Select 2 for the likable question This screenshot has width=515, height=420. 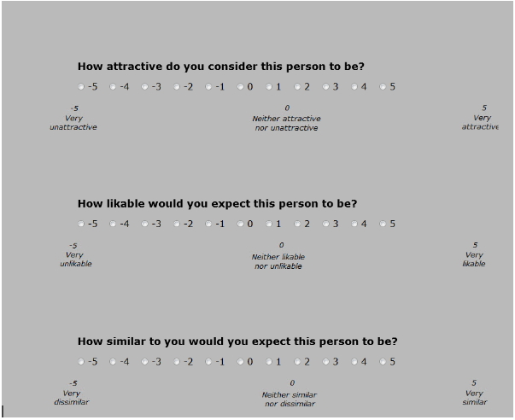[x=297, y=224]
